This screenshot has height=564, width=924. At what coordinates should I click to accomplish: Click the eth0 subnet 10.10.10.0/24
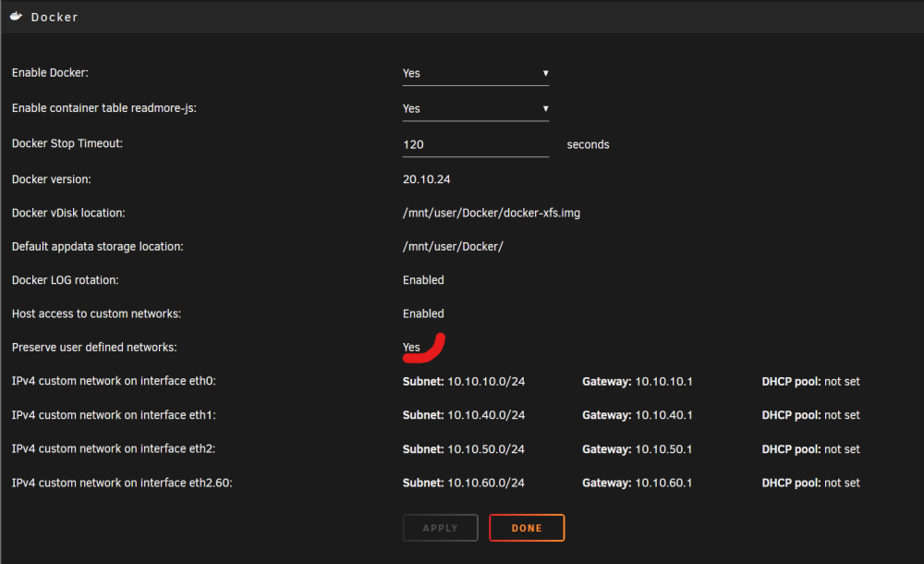click(x=486, y=382)
